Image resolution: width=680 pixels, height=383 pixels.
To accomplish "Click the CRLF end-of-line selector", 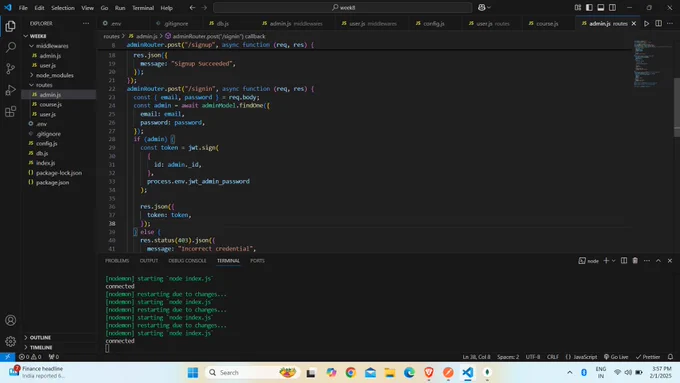I will click(552, 357).
